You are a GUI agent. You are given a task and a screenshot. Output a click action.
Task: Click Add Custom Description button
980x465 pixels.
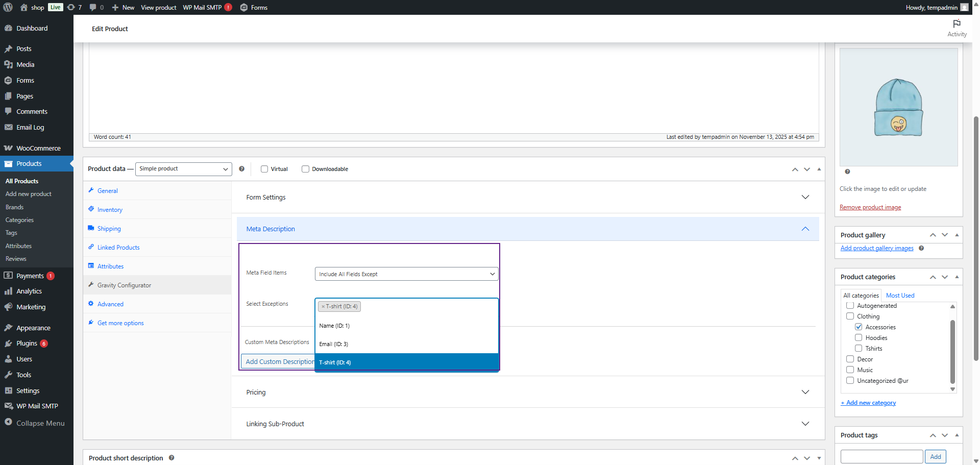(279, 361)
